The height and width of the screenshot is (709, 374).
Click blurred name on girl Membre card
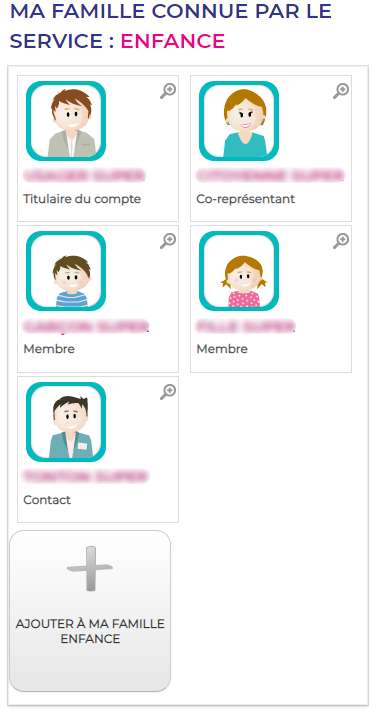(x=246, y=326)
